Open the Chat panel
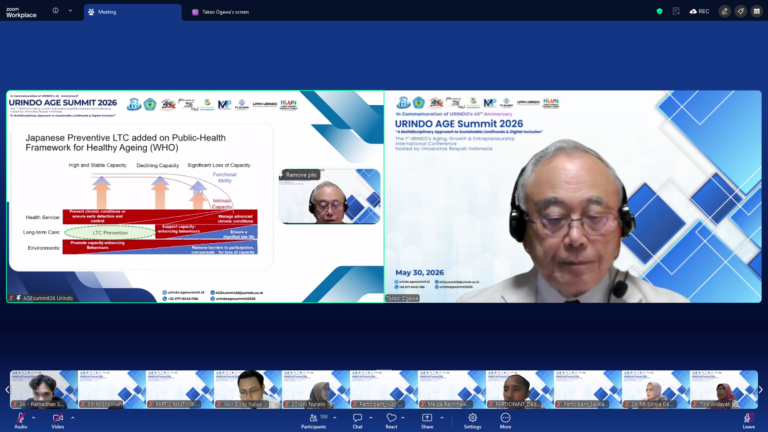768x432 pixels. (x=358, y=420)
